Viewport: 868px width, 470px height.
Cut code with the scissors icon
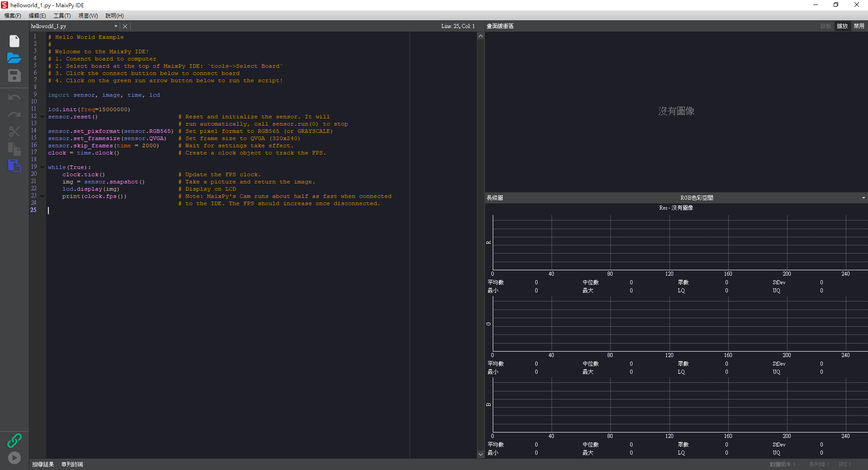pyautogui.click(x=14, y=132)
